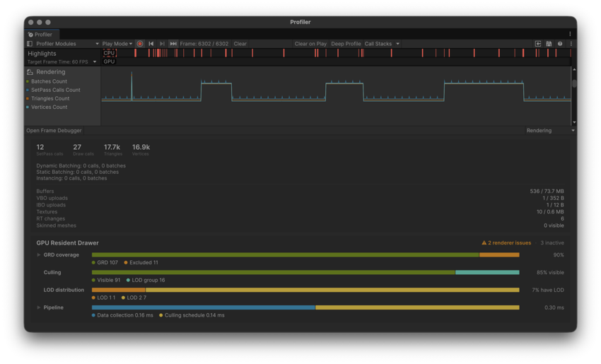Click the Skinned meshes row
This screenshot has height=364, width=601.
click(x=300, y=225)
